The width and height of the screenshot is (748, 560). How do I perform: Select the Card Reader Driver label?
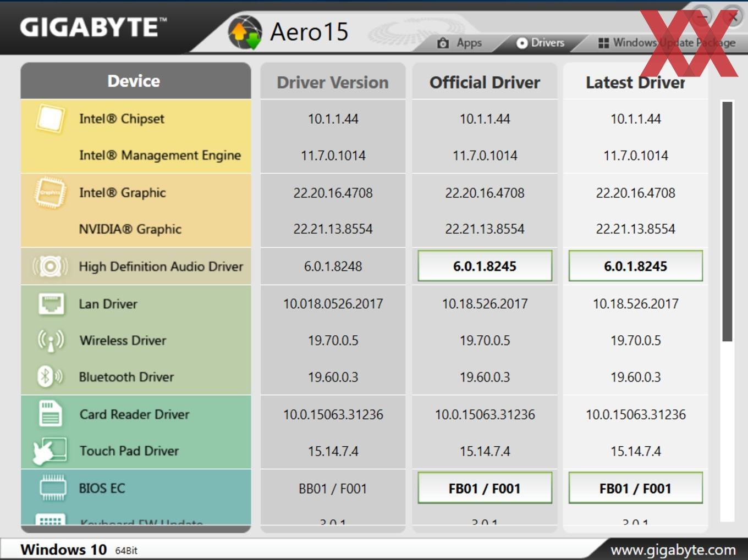[x=134, y=414]
